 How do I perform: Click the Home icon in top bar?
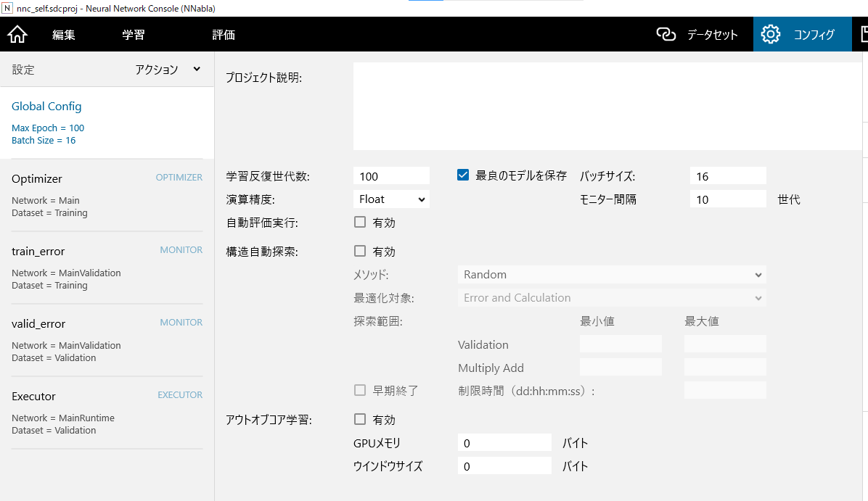[17, 34]
